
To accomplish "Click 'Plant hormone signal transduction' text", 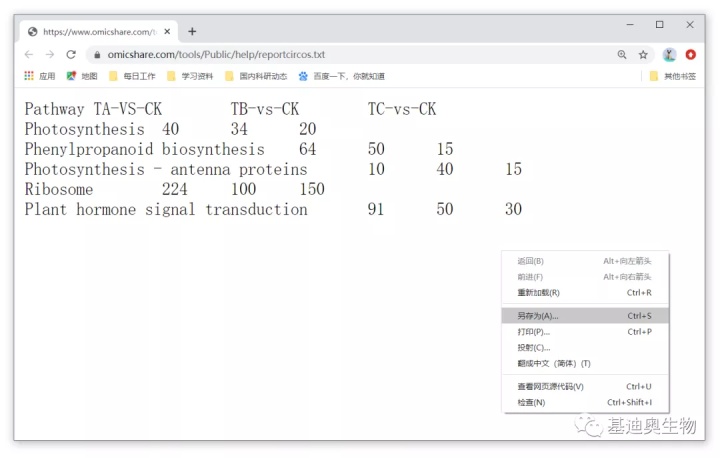I will 166,209.
